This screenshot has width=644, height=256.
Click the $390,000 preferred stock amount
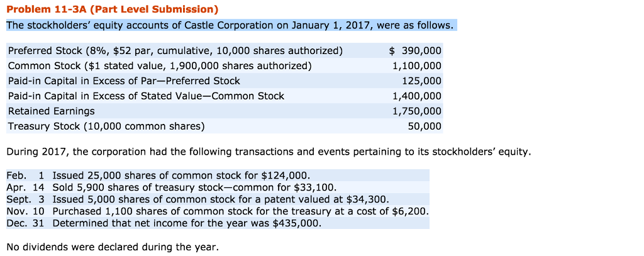pos(416,50)
